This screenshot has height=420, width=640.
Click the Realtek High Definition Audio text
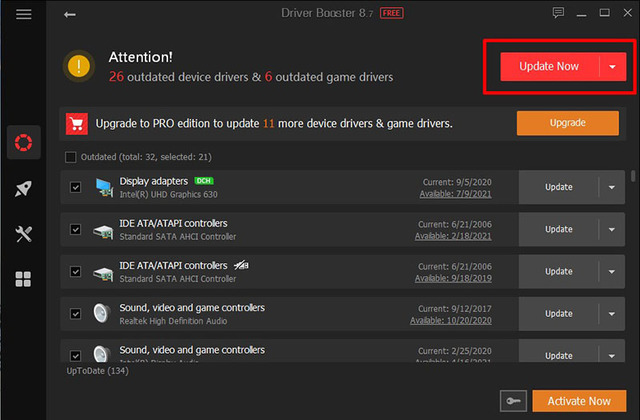pos(173,321)
